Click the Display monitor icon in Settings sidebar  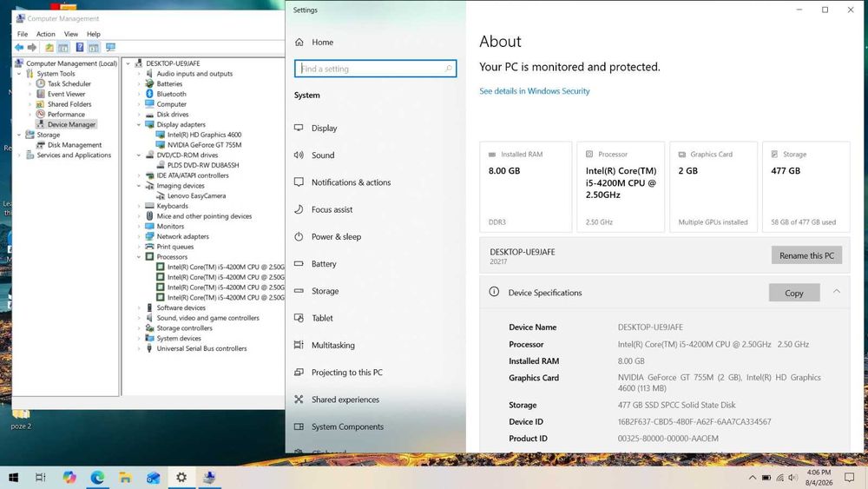pos(299,128)
